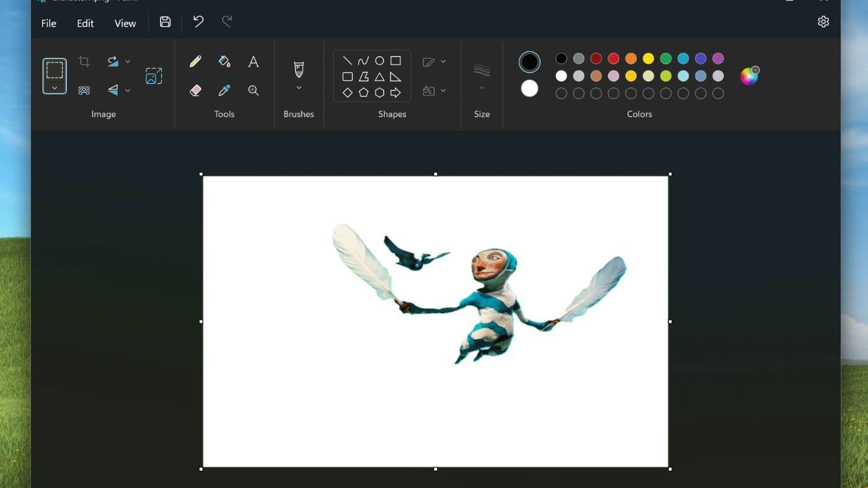Screen dimensions: 868x488
Task: Select the Magnifier tool
Action: [253, 91]
